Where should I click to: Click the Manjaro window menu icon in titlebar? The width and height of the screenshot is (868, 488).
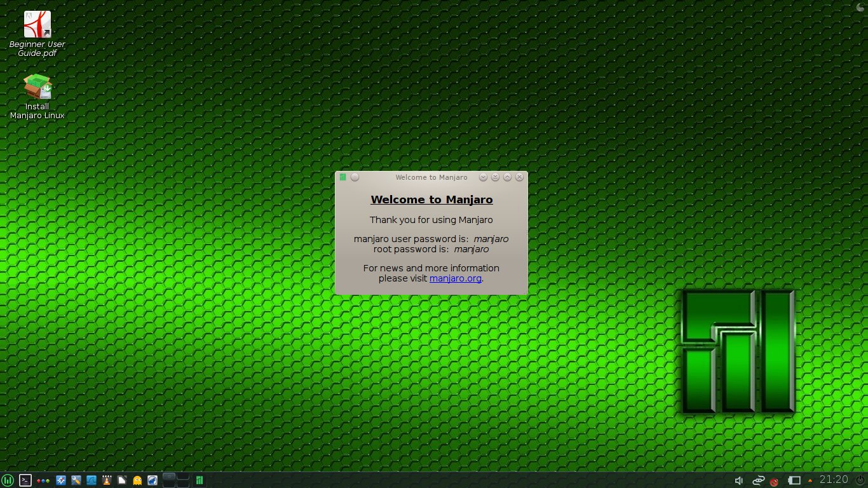(x=342, y=177)
